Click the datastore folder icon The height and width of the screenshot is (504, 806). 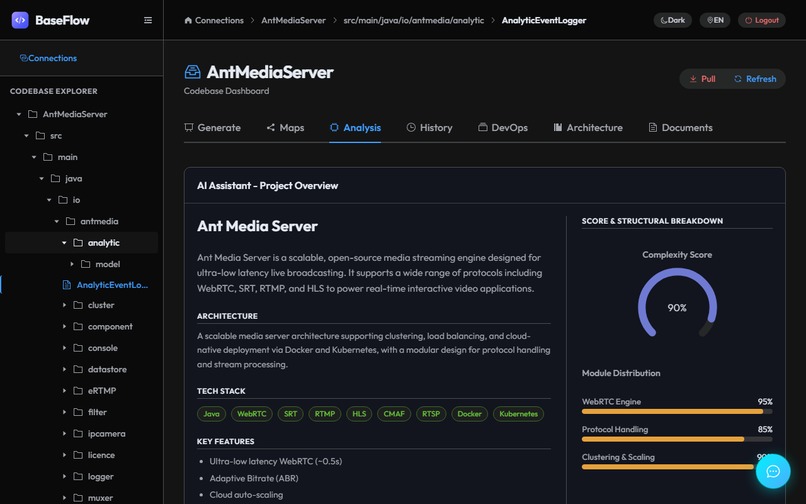[x=78, y=369]
